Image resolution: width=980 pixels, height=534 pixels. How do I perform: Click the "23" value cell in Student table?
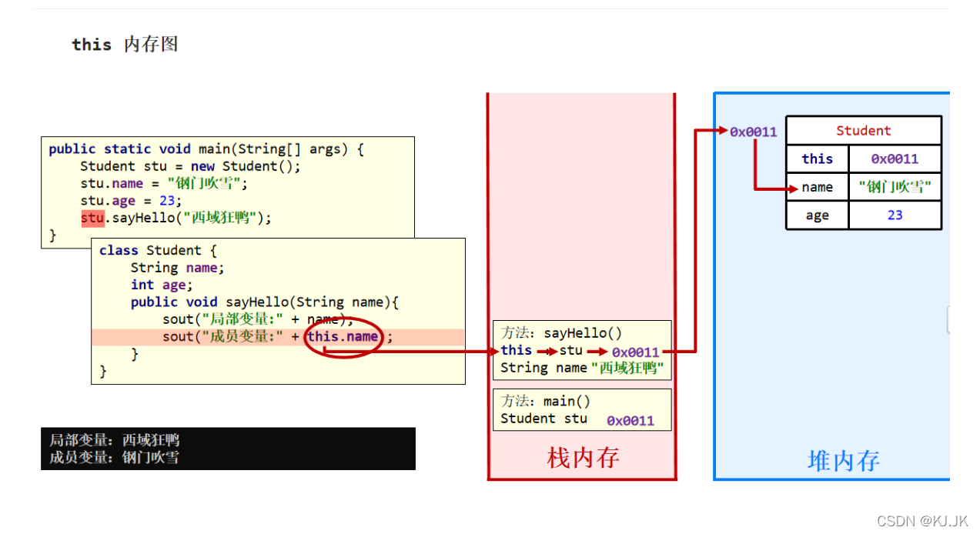(x=895, y=215)
